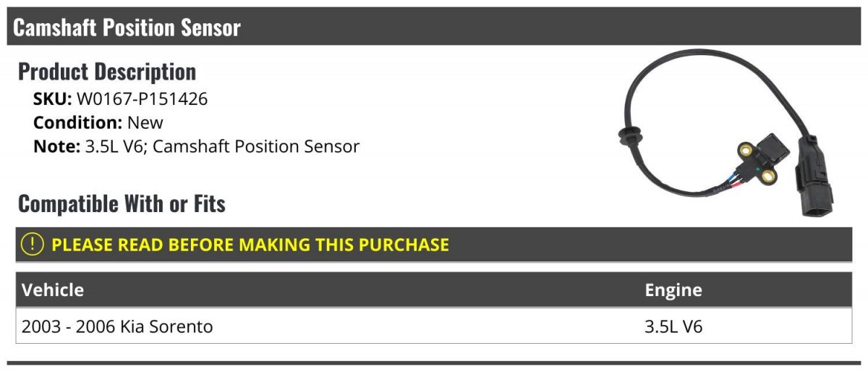Click the "Product Description" heading
Screen dimensions: 868x372
click(107, 72)
